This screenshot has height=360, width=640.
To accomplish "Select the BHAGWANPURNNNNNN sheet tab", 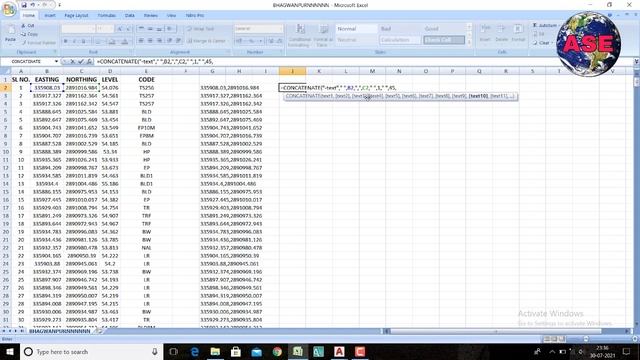I will click(x=60, y=331).
